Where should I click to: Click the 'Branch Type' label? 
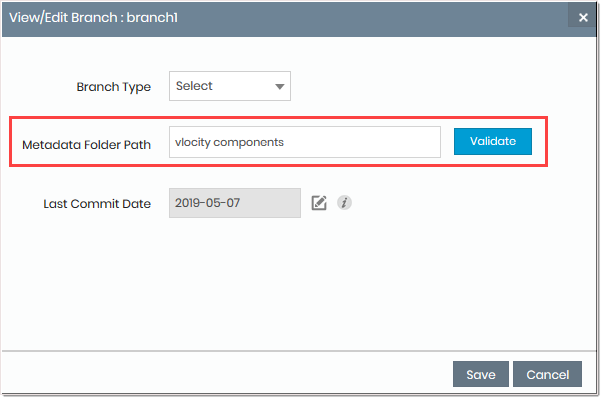pyautogui.click(x=114, y=87)
